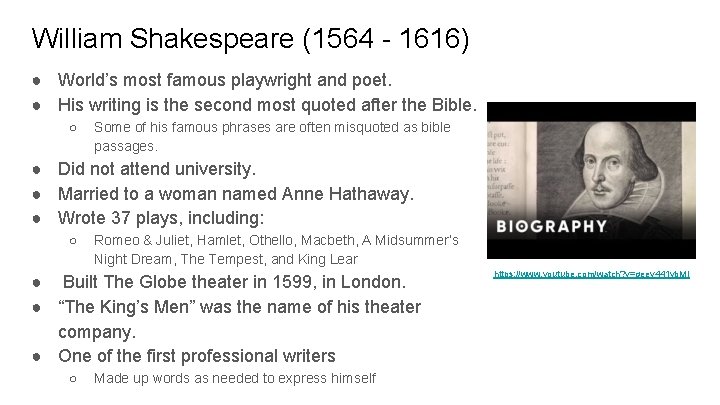Click the text One of the first professional writers
This screenshot has width=720, height=405.
197,356
